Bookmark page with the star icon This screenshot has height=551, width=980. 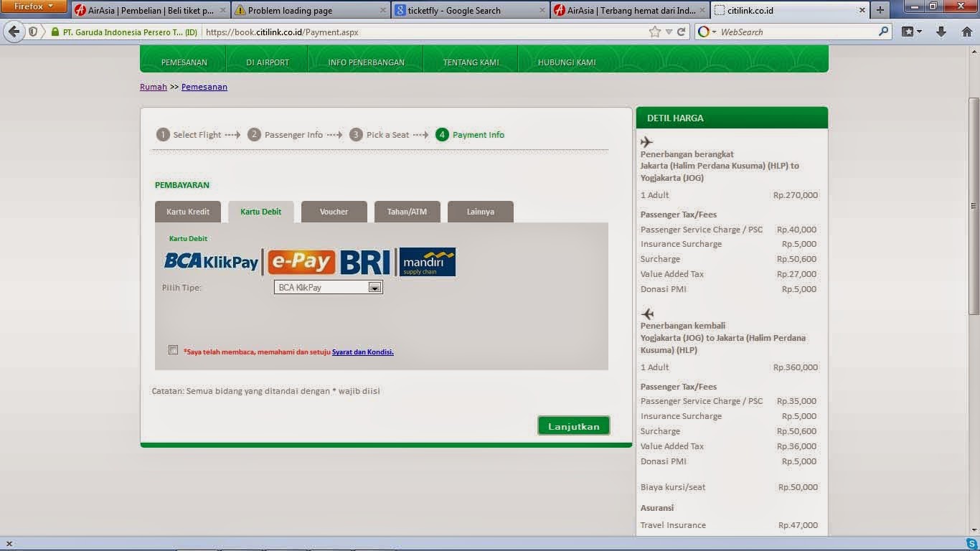point(654,32)
